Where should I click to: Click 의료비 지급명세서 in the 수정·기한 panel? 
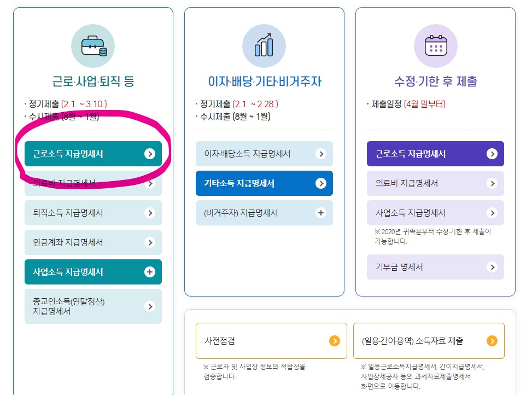435,183
